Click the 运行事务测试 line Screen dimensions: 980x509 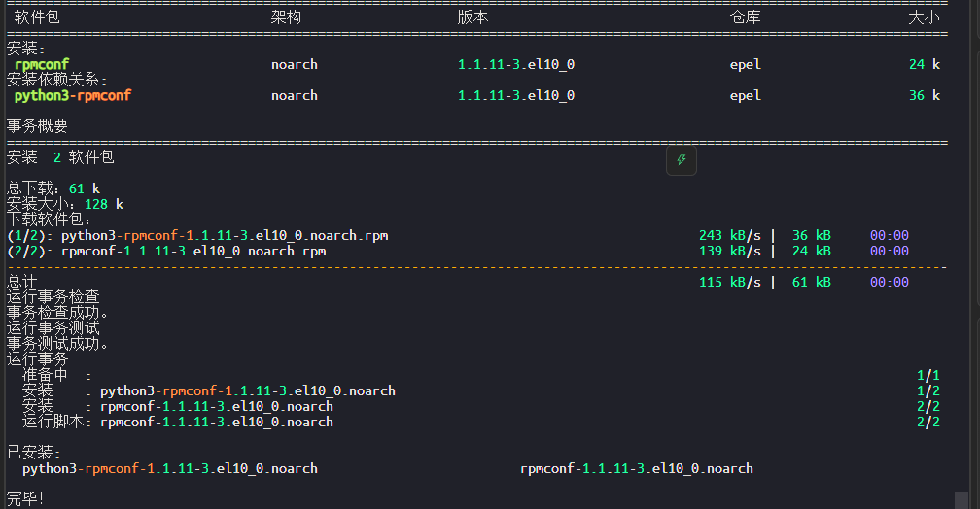tap(53, 328)
